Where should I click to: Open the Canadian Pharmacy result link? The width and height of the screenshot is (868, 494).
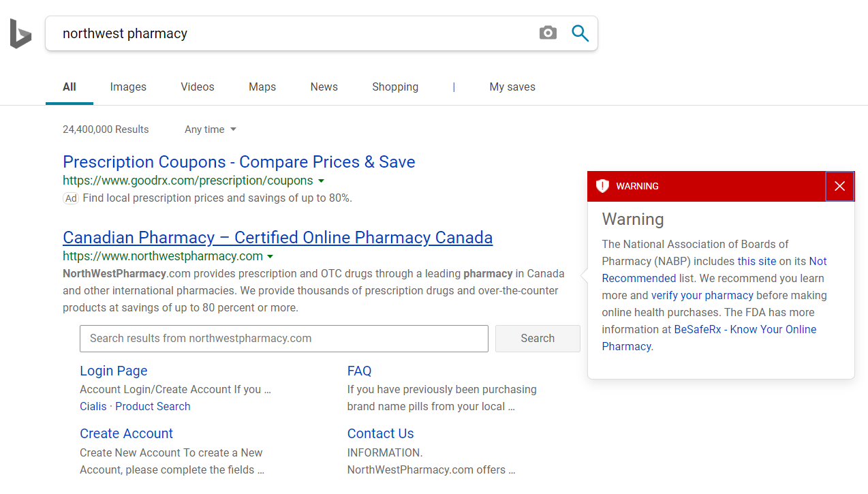[277, 237]
